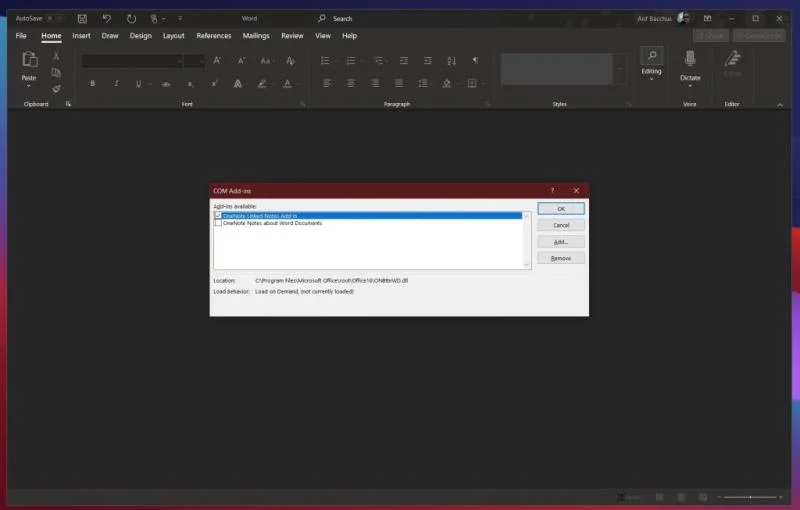Decrease font size with shrink icon
Viewport: 800px width, 510px height.
241,61
